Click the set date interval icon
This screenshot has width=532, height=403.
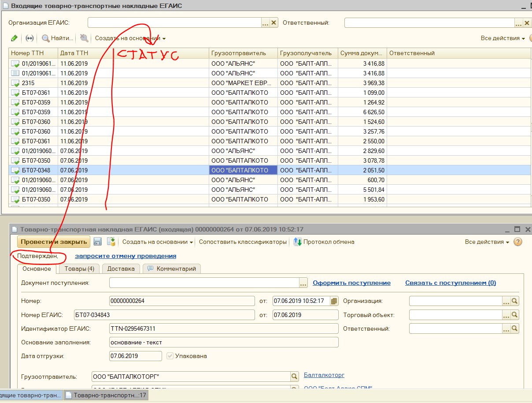click(x=30, y=38)
